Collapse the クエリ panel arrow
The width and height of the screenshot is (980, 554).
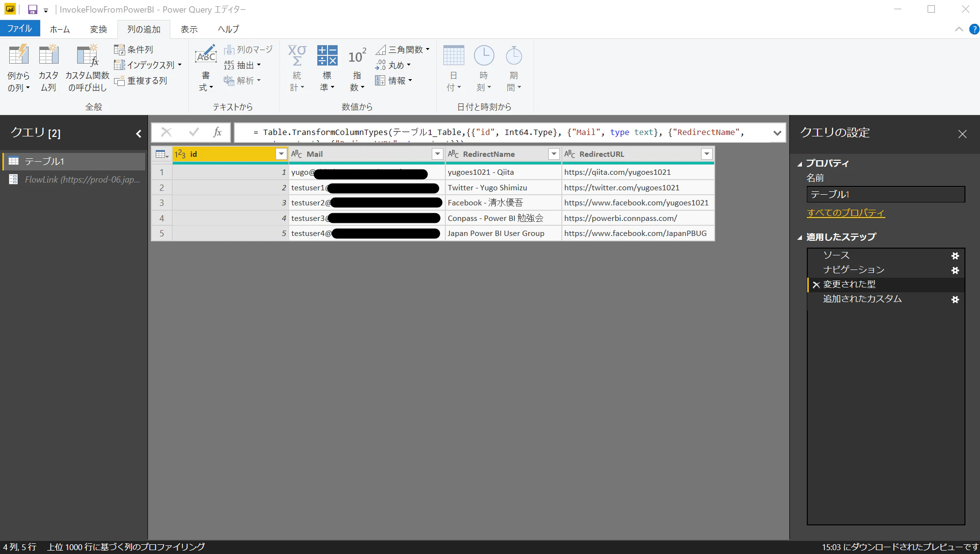coord(139,134)
